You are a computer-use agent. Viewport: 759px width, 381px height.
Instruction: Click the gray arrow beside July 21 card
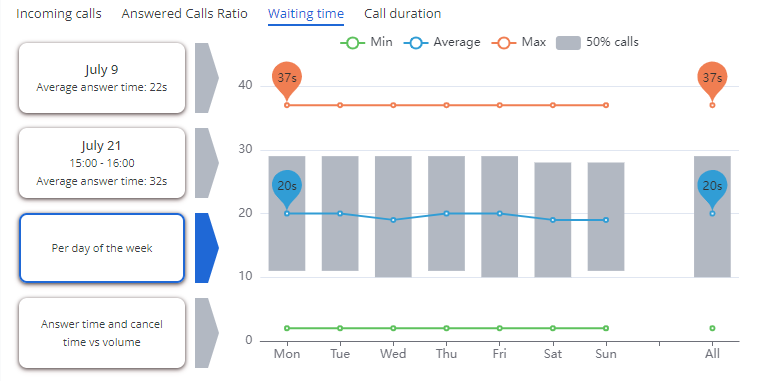[x=207, y=163]
